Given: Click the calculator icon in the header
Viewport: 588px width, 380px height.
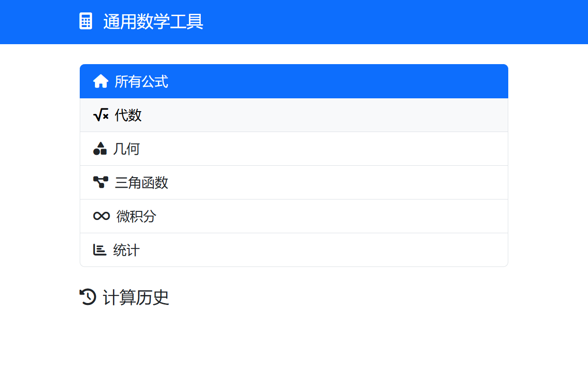Looking at the screenshot, I should pos(85,22).
